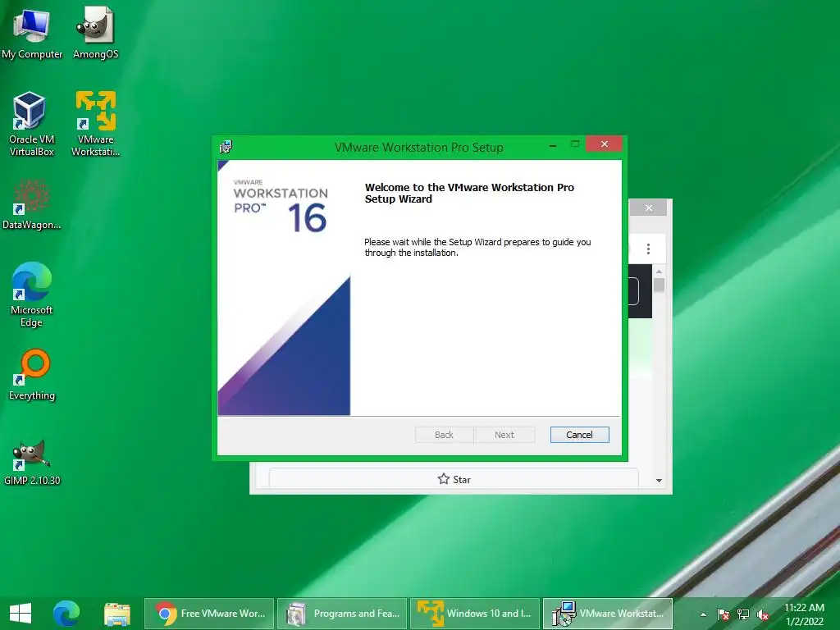Show hidden system tray icons

click(703, 614)
